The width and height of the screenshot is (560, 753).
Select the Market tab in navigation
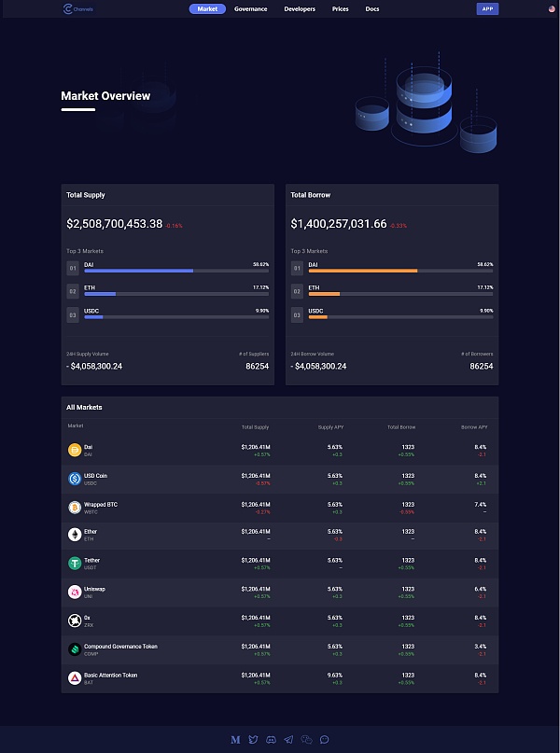pos(207,8)
